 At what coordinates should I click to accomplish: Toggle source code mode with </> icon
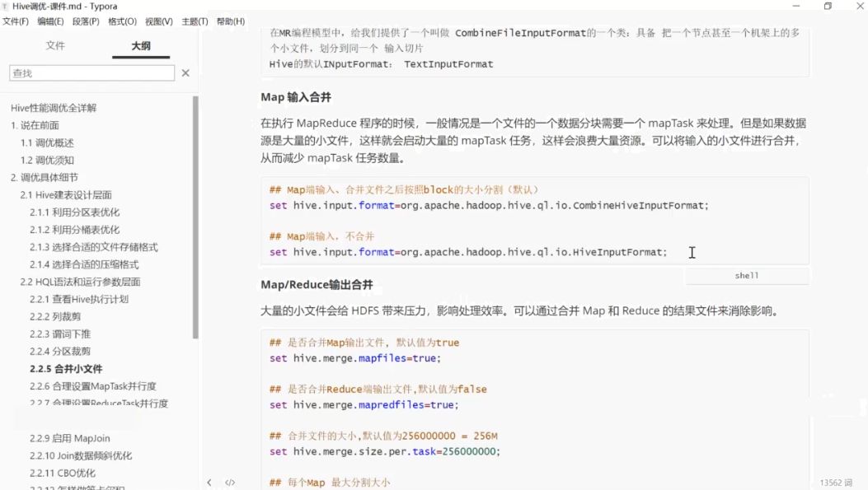[x=230, y=482]
